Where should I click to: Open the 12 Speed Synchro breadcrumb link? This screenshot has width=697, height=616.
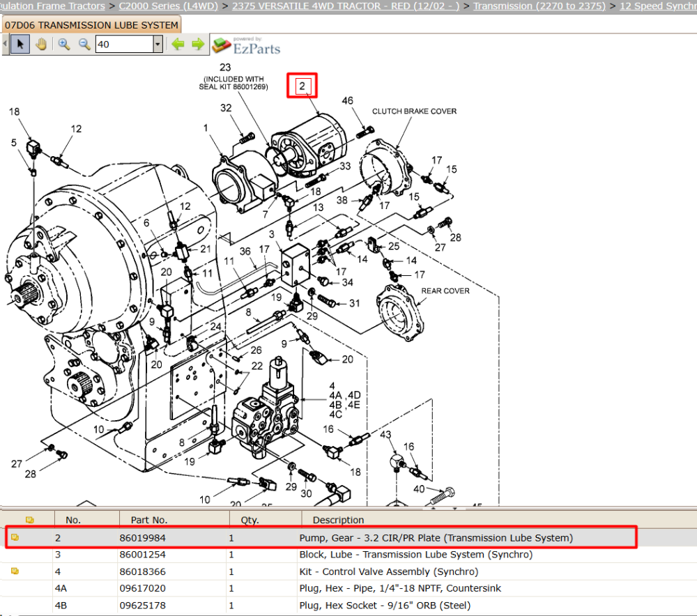pyautogui.click(x=659, y=6)
